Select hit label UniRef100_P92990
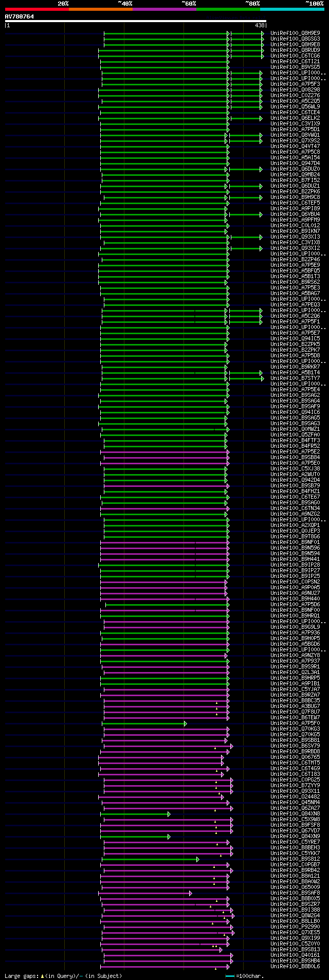Image resolution: width=329 pixels, height=980 pixels. point(295,927)
